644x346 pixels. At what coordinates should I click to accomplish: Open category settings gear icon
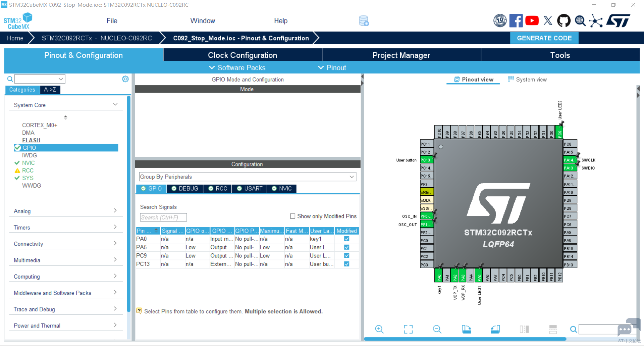pos(125,79)
